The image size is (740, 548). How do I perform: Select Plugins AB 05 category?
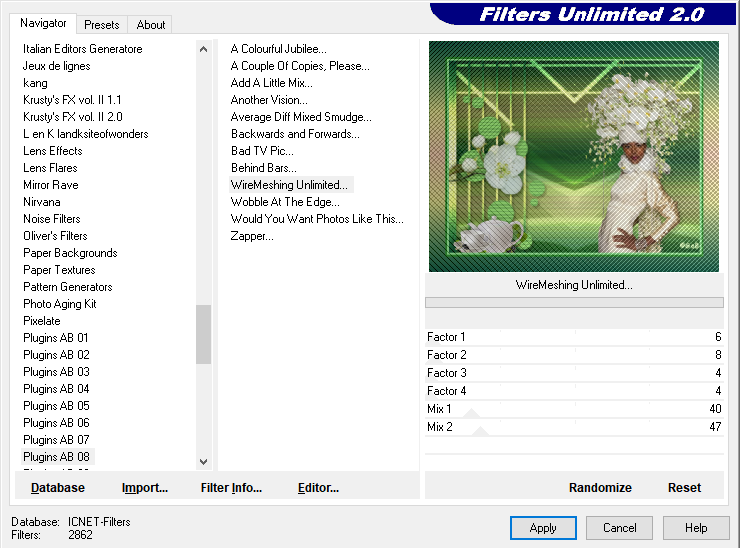pos(56,406)
